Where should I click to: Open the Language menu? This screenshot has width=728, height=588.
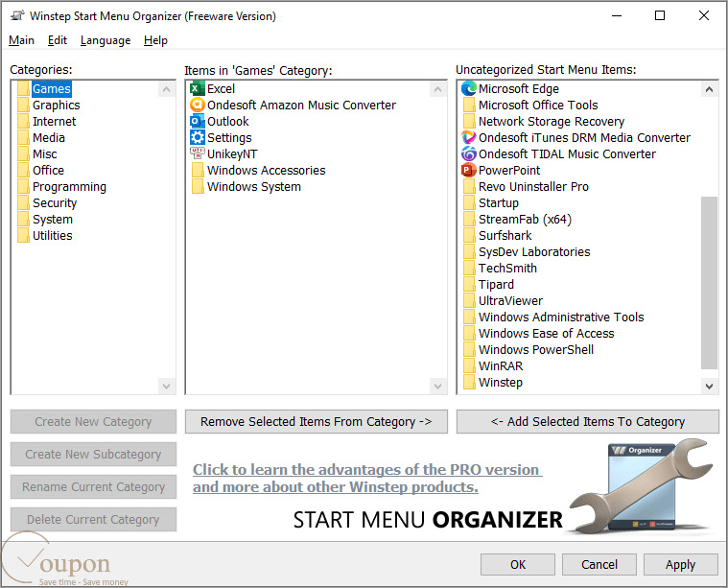106,40
